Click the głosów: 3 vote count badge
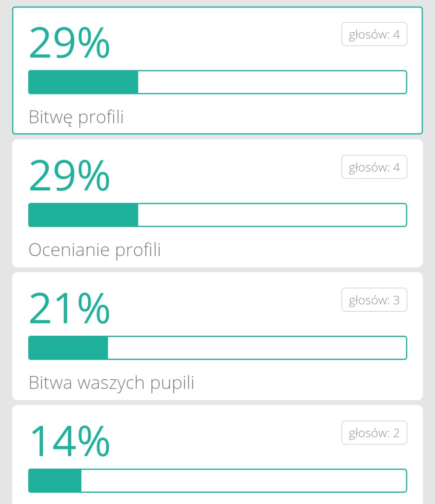Viewport: 435px width, 504px height. click(x=374, y=300)
